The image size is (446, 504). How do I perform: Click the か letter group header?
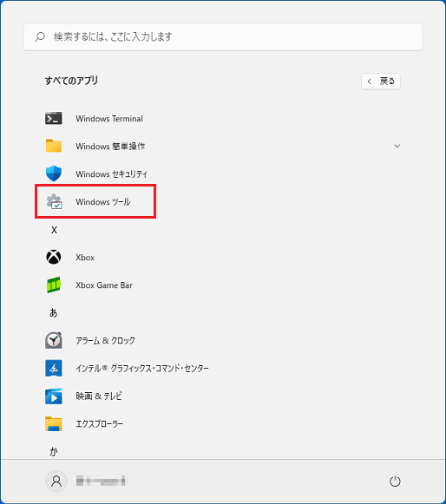[x=54, y=452]
